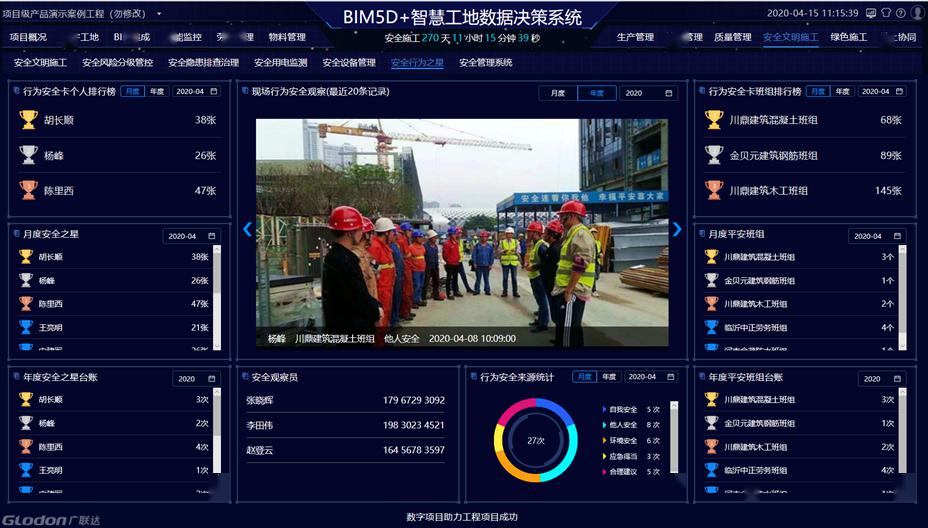Select 年度 in 行为安全卡个人排行榜
This screenshot has height=528, width=928.
pos(157,91)
